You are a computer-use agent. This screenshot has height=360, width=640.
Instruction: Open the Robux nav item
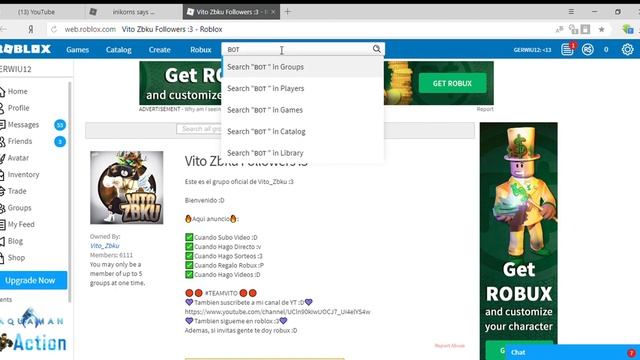tap(200, 50)
